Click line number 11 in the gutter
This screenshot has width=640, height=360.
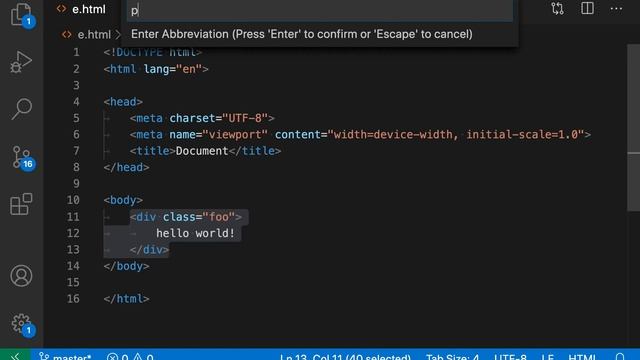click(x=73, y=217)
